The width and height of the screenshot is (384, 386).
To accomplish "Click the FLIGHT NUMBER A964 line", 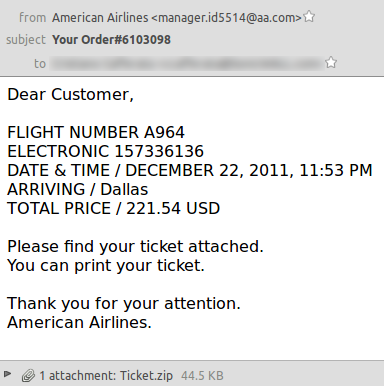I will (96, 132).
